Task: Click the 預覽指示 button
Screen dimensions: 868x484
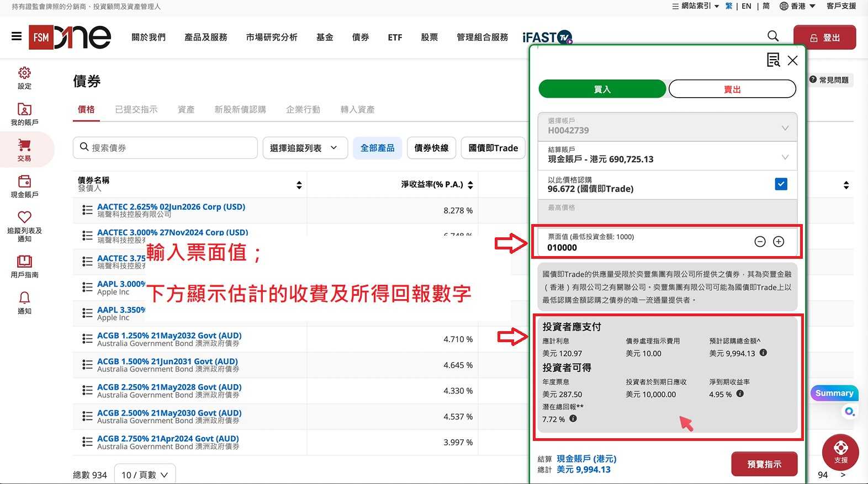Action: click(764, 464)
